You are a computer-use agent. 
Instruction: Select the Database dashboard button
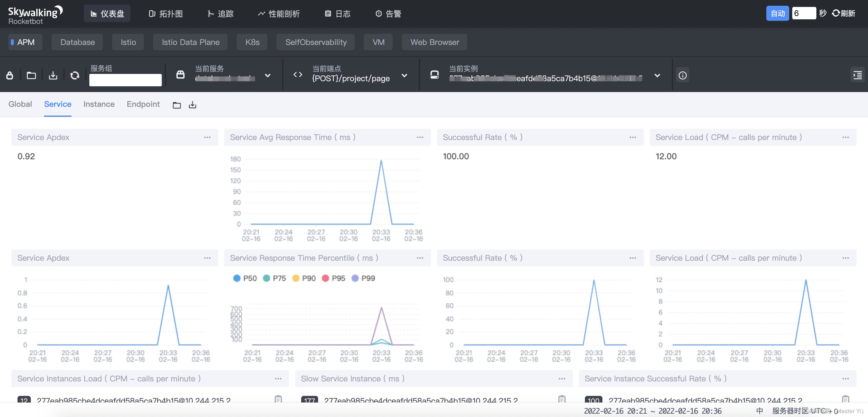pyautogui.click(x=77, y=42)
